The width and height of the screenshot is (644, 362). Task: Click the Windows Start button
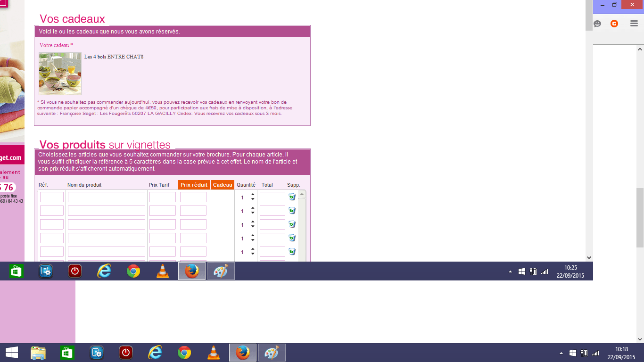pos(11,353)
